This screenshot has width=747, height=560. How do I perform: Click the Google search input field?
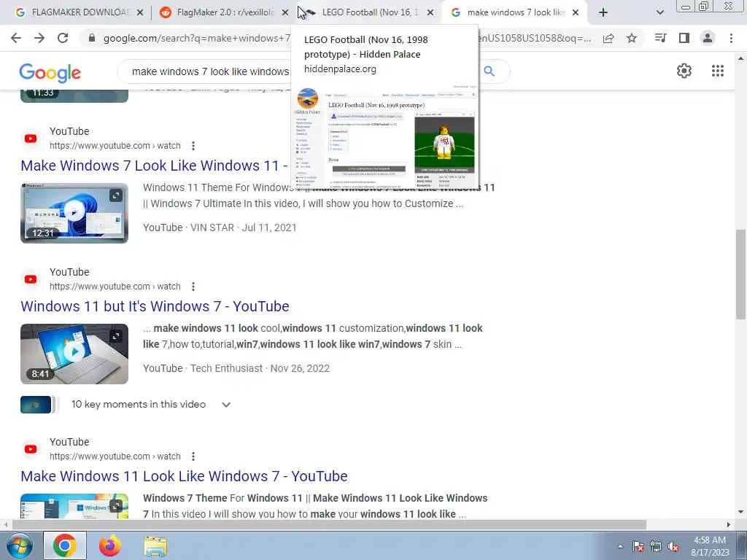click(x=209, y=71)
